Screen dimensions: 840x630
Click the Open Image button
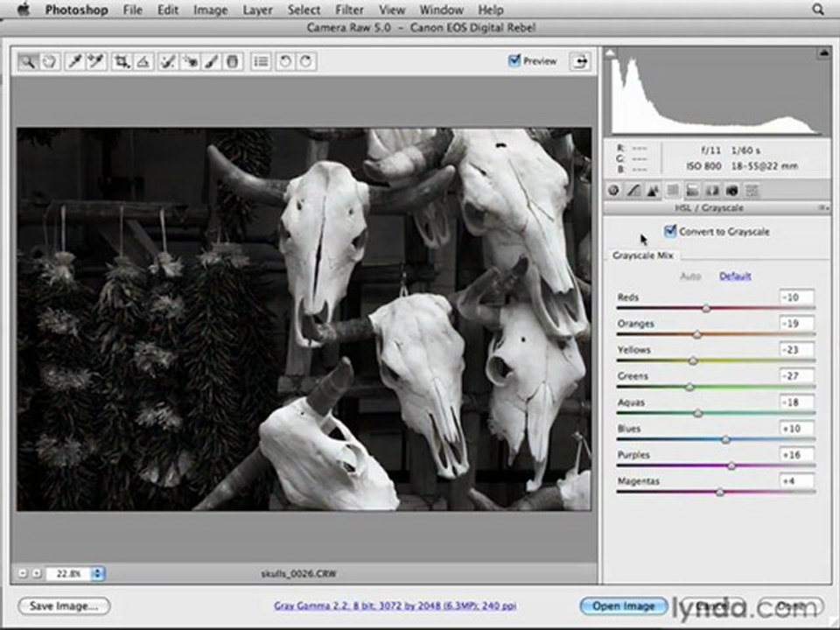click(x=624, y=605)
